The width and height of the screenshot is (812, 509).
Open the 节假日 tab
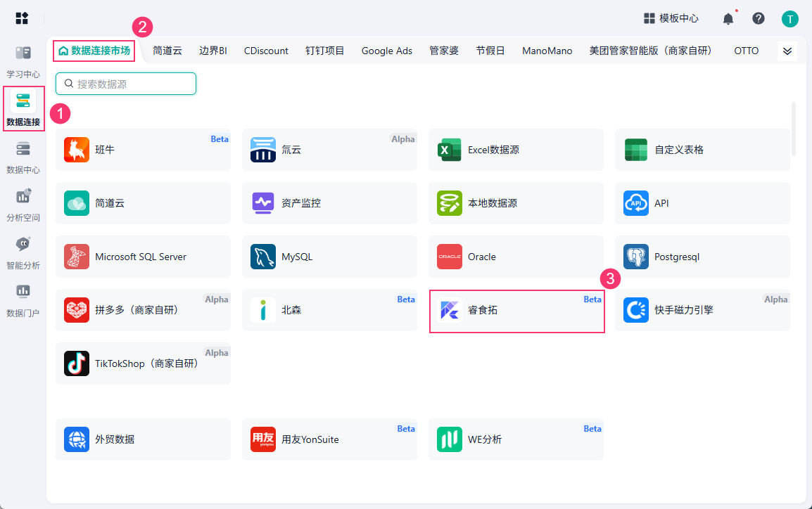point(490,51)
